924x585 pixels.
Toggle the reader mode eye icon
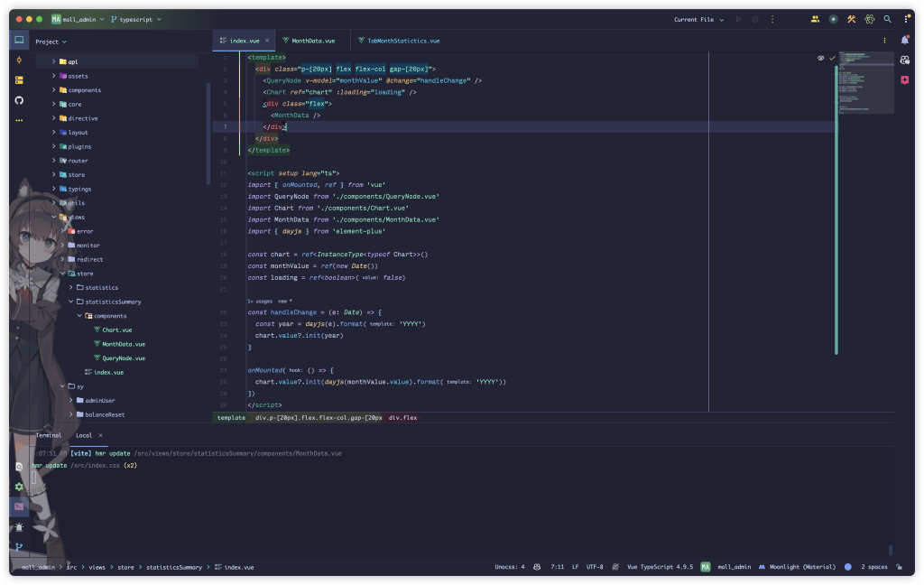820,58
